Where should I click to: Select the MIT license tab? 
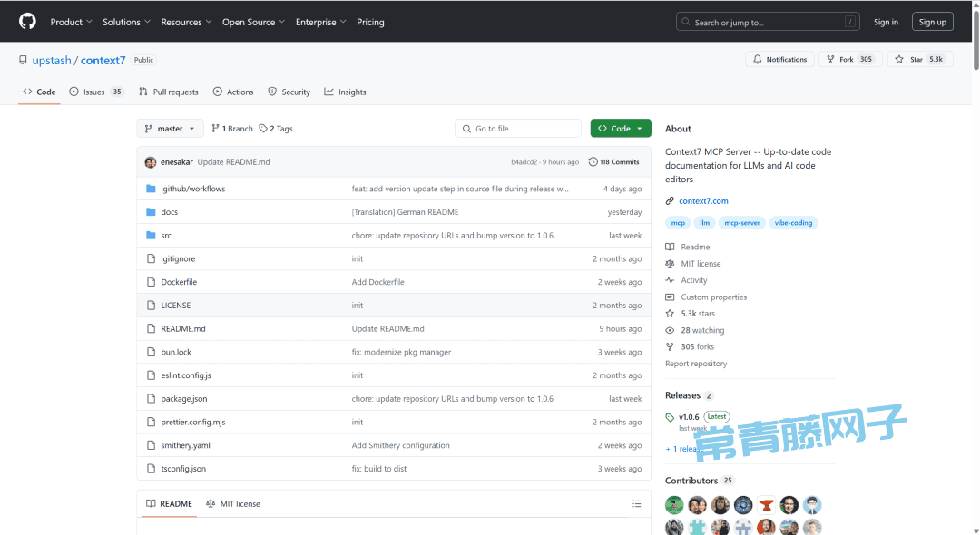(x=233, y=503)
